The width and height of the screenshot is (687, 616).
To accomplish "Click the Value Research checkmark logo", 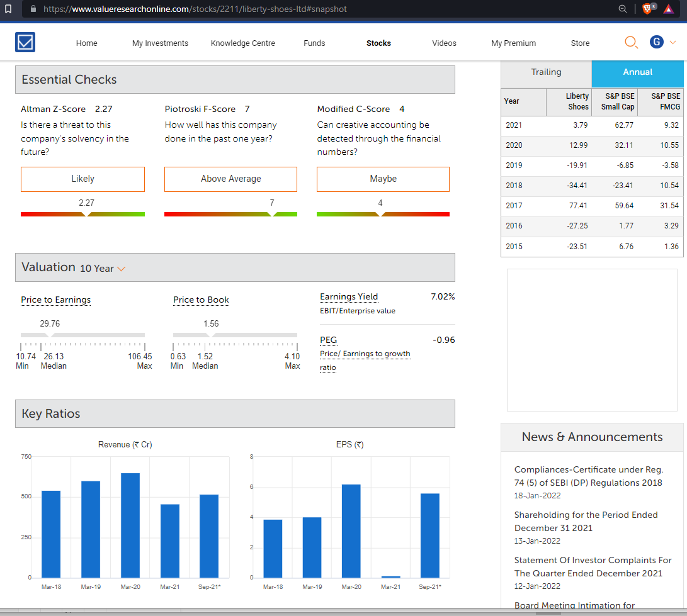I will tap(25, 42).
